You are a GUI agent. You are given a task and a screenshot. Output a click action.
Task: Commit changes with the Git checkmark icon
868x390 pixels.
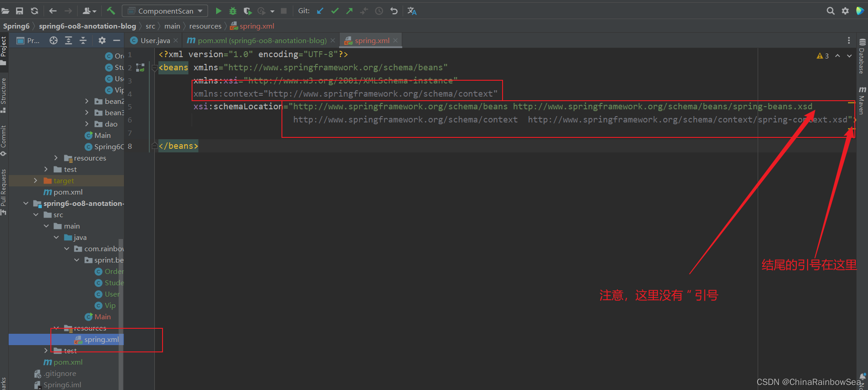click(x=335, y=11)
